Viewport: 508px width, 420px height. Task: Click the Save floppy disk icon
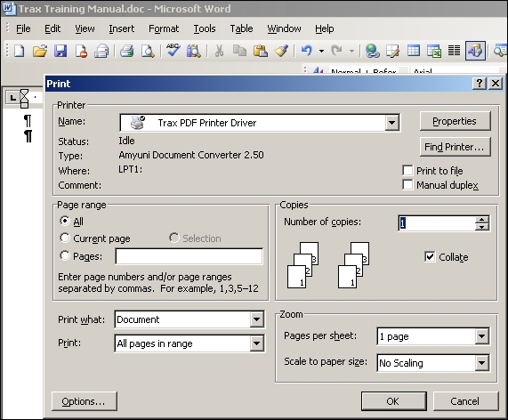60,51
